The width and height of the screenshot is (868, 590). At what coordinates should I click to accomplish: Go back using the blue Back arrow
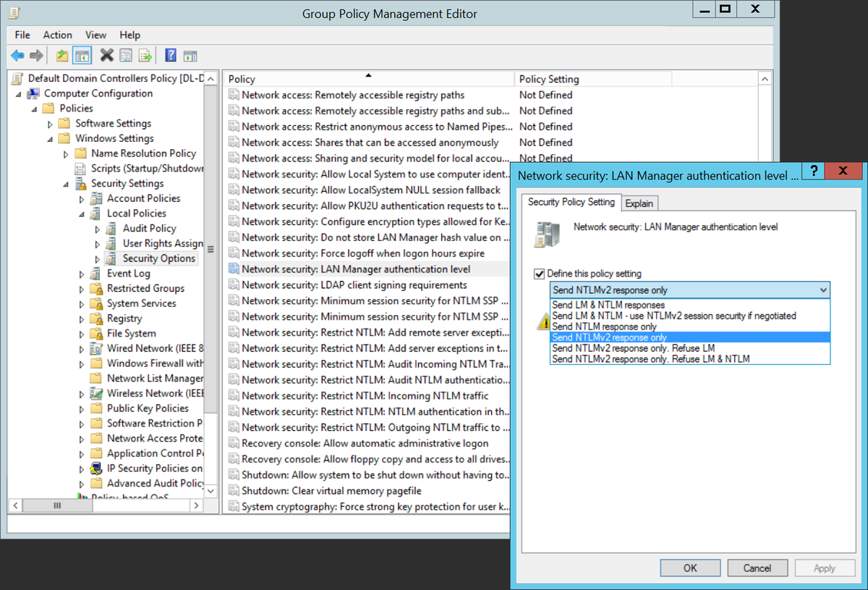pyautogui.click(x=17, y=56)
